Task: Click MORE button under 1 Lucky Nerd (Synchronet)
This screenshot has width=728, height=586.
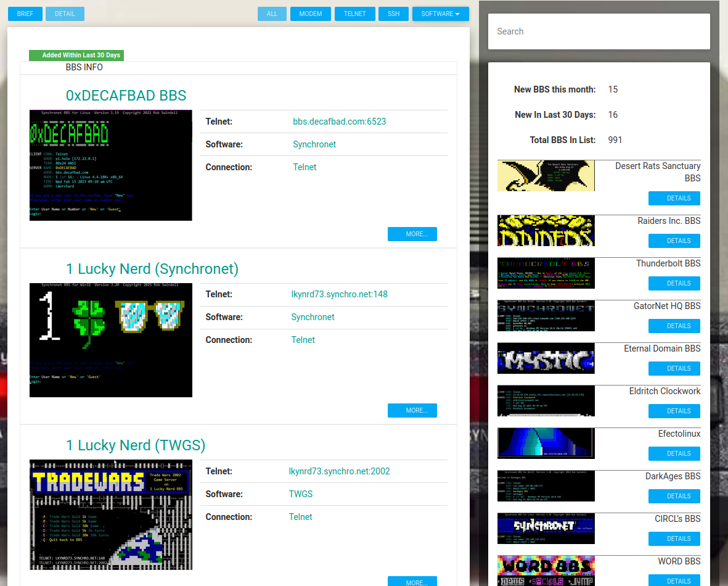Action: [412, 410]
